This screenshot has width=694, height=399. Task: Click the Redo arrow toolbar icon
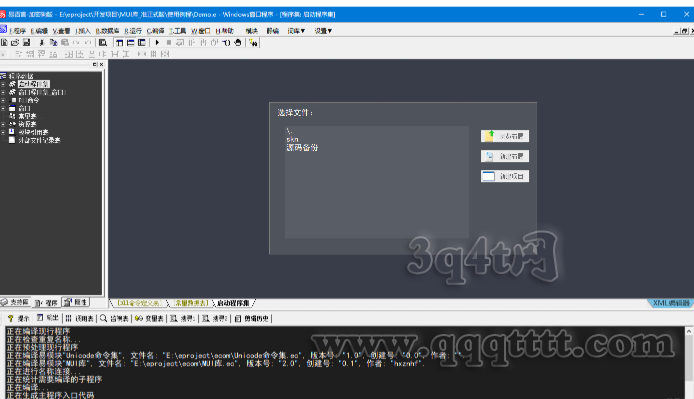pos(88,43)
